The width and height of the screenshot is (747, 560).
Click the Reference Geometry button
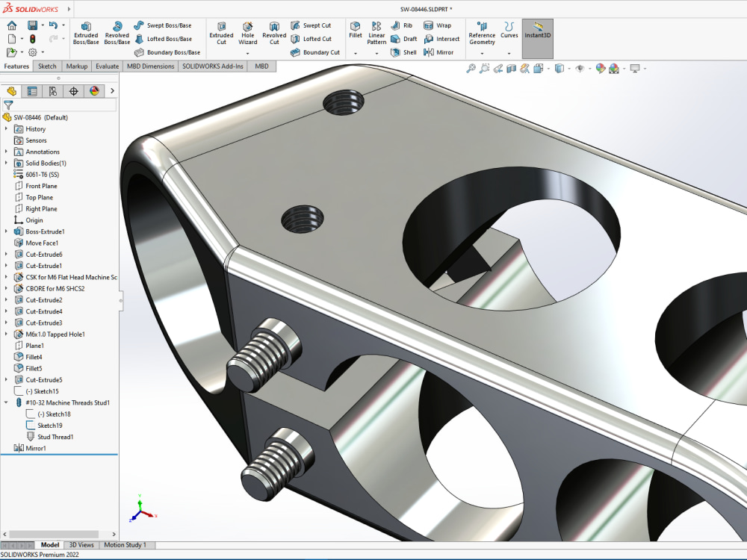tap(482, 35)
